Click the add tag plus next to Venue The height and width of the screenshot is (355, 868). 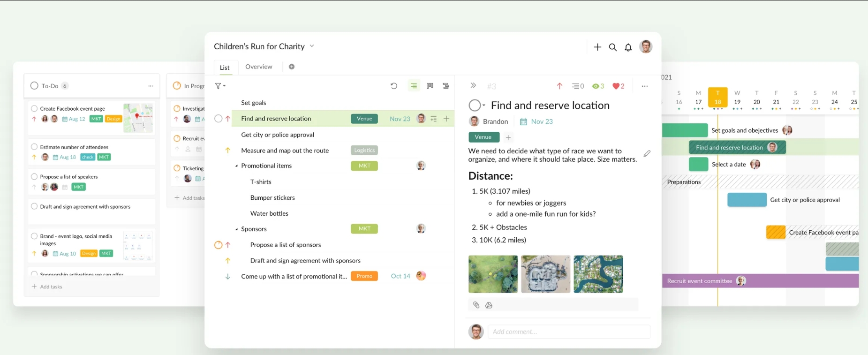(x=508, y=137)
